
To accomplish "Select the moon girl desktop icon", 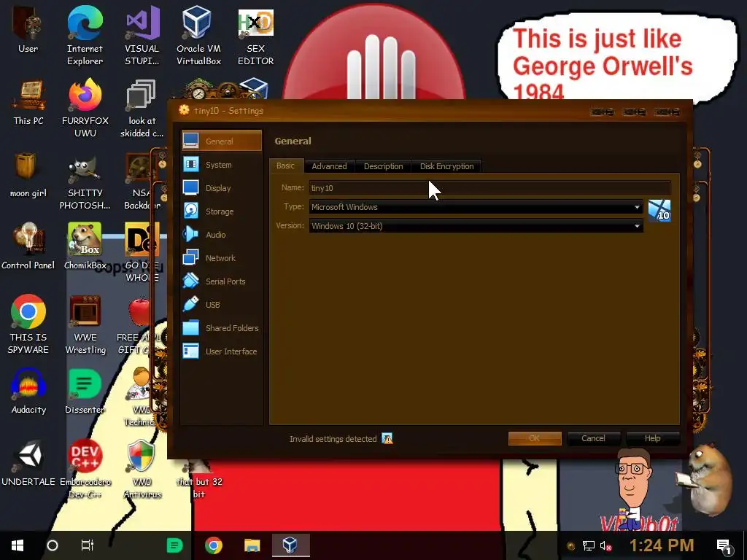I will (28, 175).
